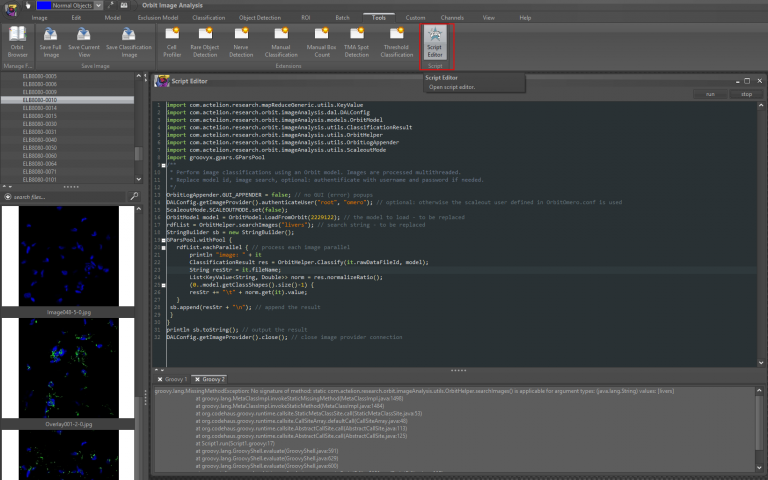This screenshot has height=480, width=768.
Task: Click code editor vertical scrollbar down arrow
Action: [761, 363]
